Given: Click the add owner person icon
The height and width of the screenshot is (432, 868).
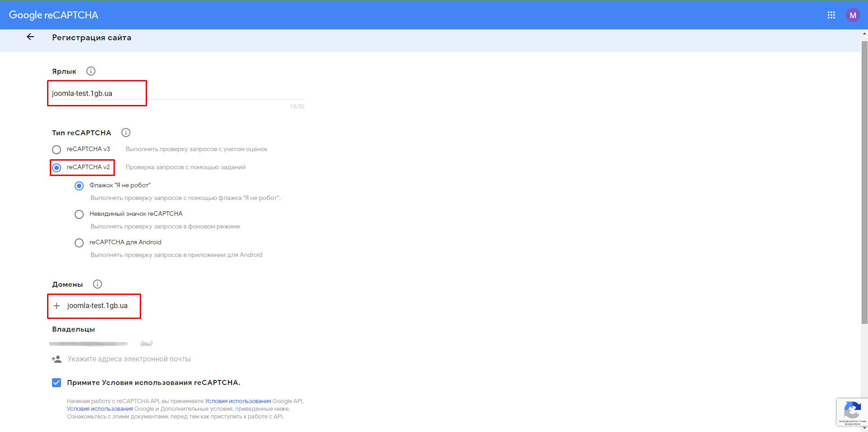Looking at the screenshot, I should (57, 359).
